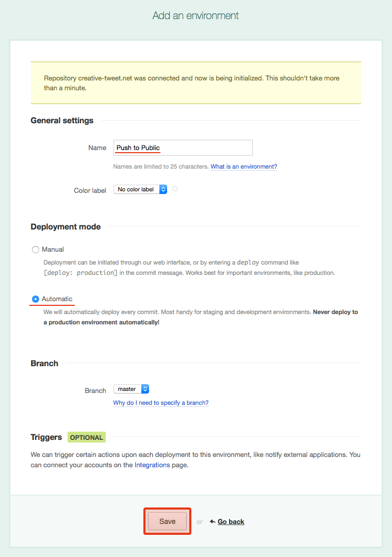Click the General settings heading
Image resolution: width=392 pixels, height=557 pixels.
(62, 120)
